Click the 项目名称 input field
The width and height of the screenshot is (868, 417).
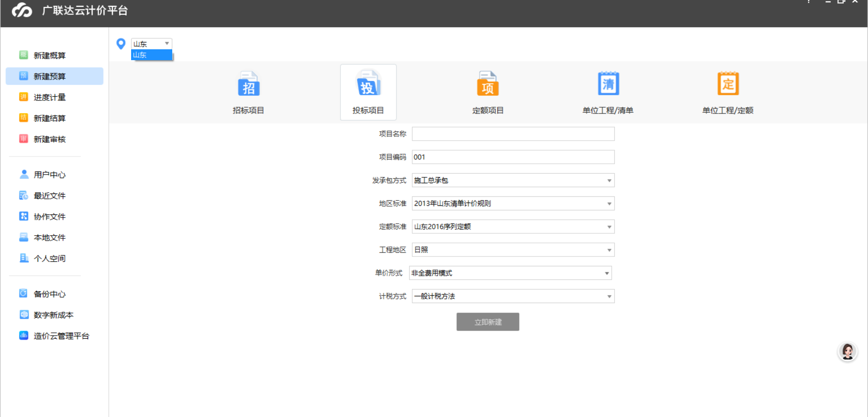coord(513,134)
